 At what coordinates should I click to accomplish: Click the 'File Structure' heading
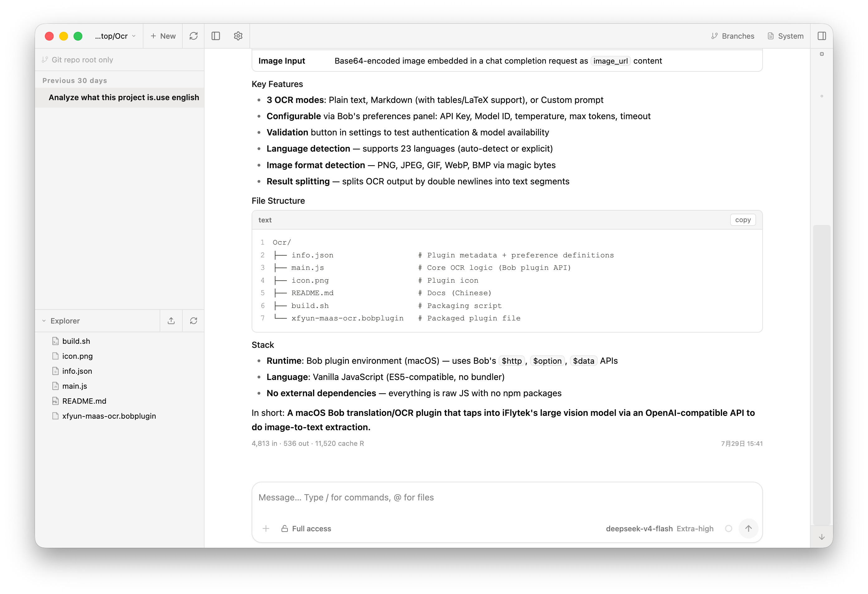pyautogui.click(x=278, y=201)
